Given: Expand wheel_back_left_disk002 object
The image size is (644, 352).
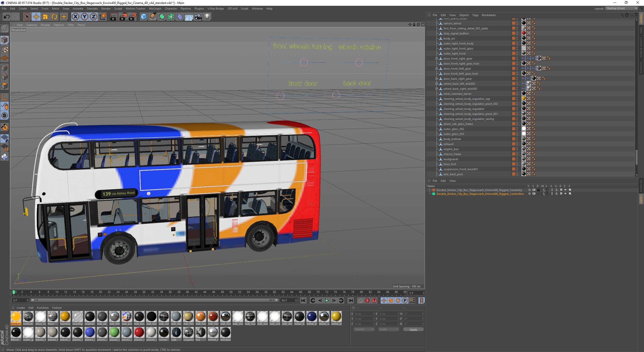Looking at the screenshot, I should point(437,84).
